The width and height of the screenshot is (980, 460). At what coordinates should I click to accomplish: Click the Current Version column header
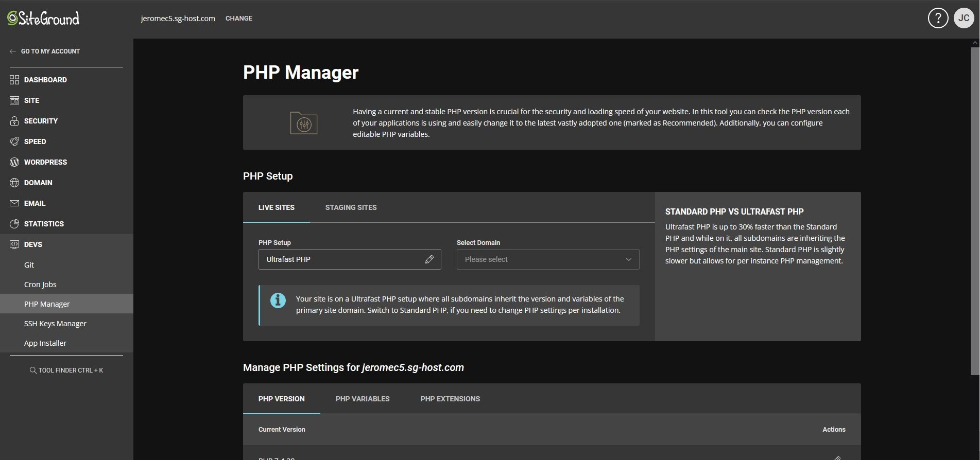[x=282, y=430]
